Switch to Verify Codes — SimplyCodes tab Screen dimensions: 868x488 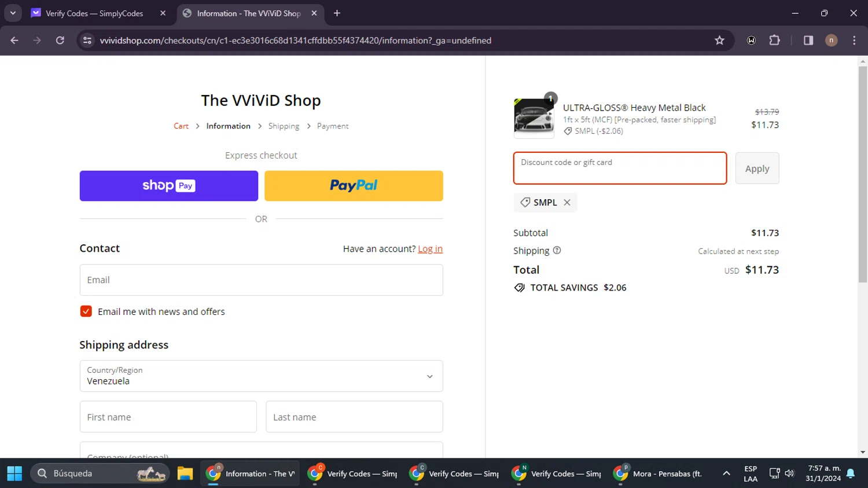click(94, 13)
